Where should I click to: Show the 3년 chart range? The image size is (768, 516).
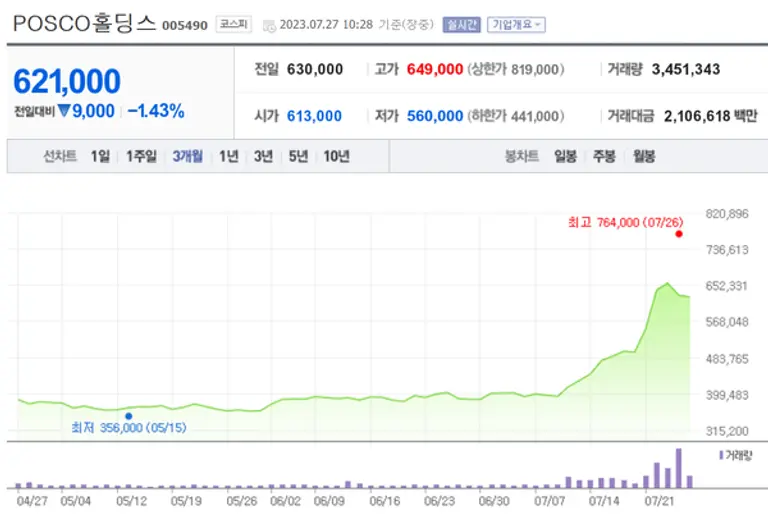(263, 156)
